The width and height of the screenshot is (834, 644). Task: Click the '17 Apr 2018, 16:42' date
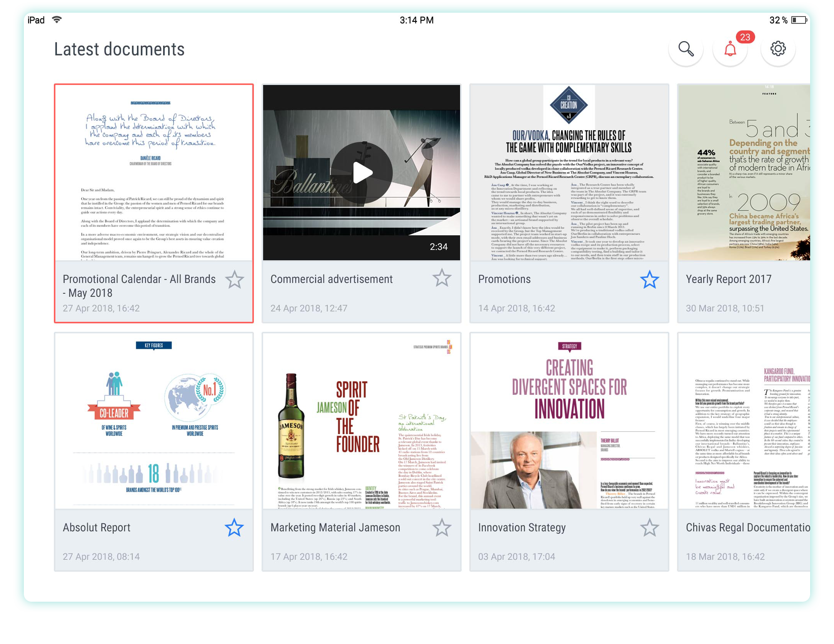(309, 557)
